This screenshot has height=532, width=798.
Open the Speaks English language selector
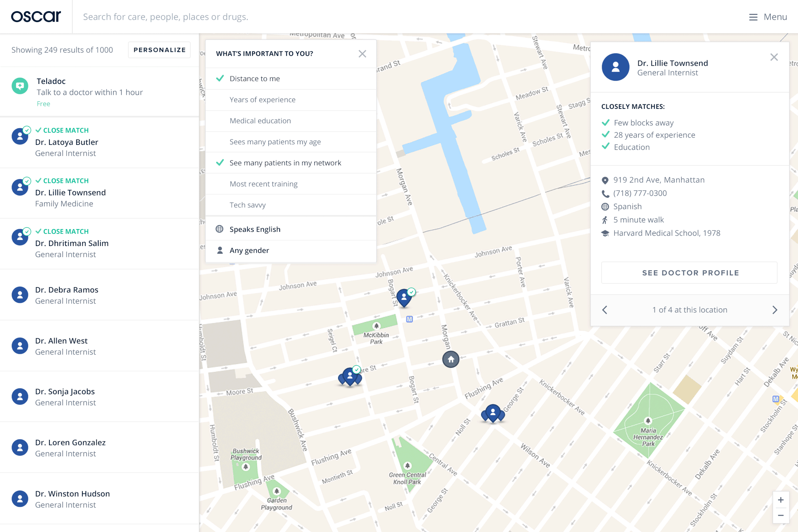click(x=255, y=229)
